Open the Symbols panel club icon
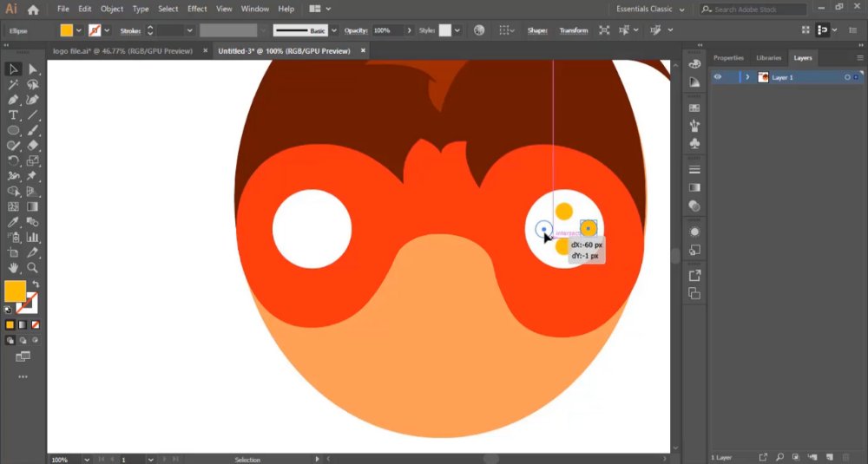 (694, 144)
